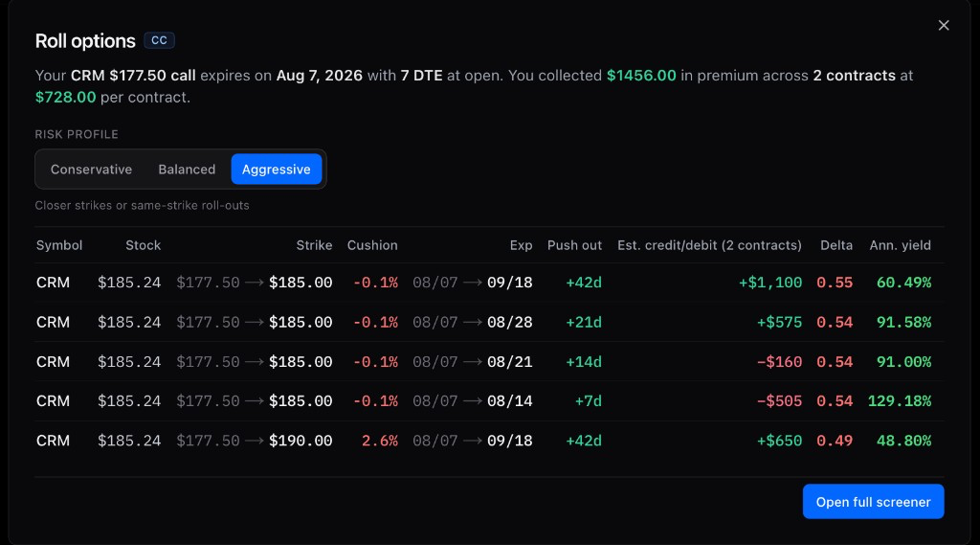Viewport: 980px width, 545px height.
Task: Click the Delta column header
Action: pos(836,245)
